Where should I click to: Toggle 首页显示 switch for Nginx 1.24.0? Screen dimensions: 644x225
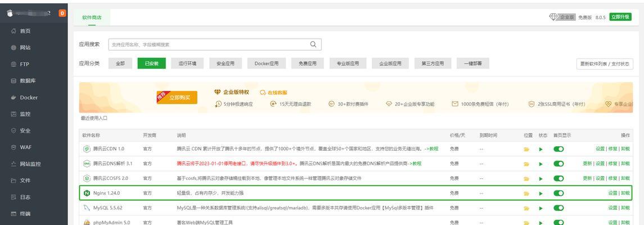tap(559, 193)
